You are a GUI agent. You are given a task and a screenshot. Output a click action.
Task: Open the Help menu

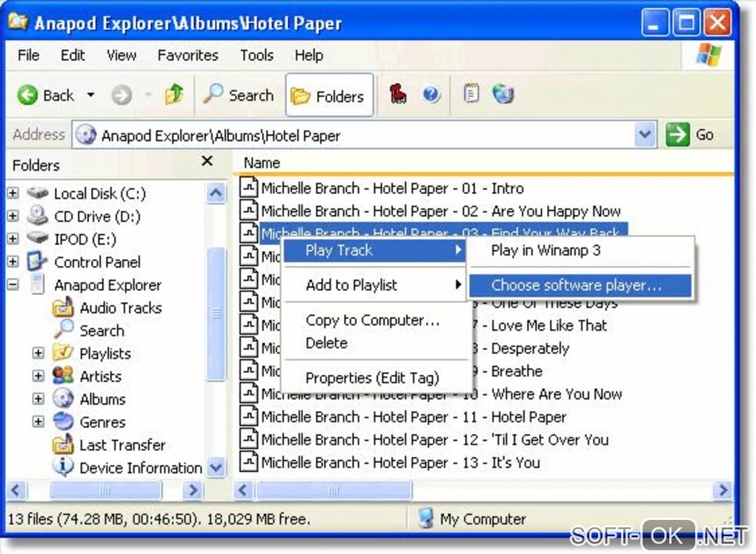[x=309, y=56]
